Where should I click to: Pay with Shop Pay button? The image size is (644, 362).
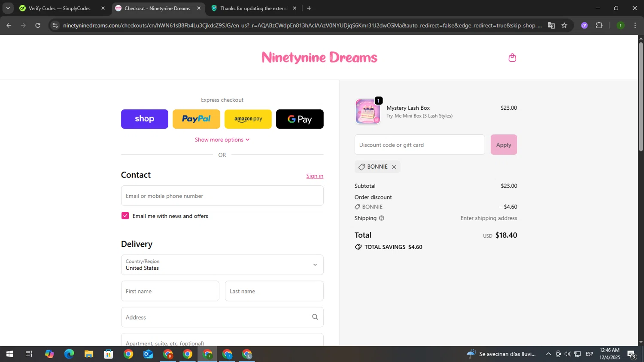click(x=144, y=119)
